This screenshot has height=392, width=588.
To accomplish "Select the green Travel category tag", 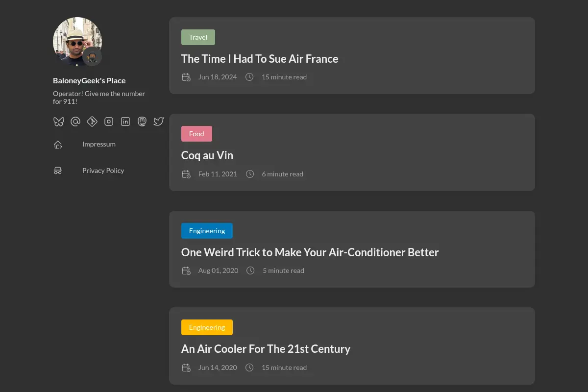I will [x=198, y=37].
